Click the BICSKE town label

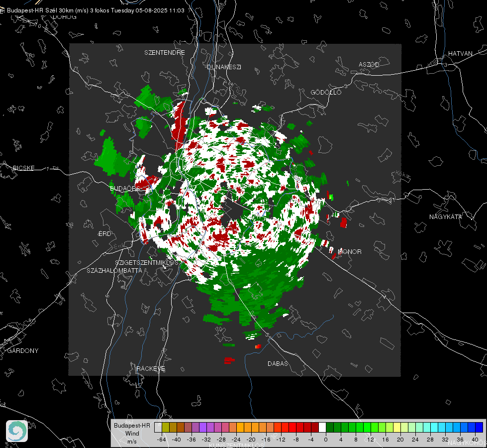click(23, 168)
